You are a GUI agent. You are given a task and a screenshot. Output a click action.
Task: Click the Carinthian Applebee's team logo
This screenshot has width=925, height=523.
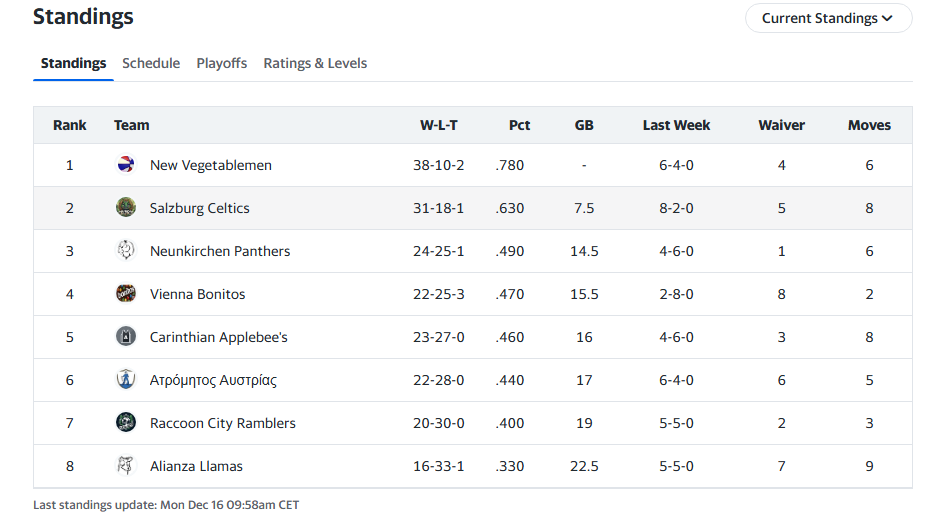coord(126,337)
